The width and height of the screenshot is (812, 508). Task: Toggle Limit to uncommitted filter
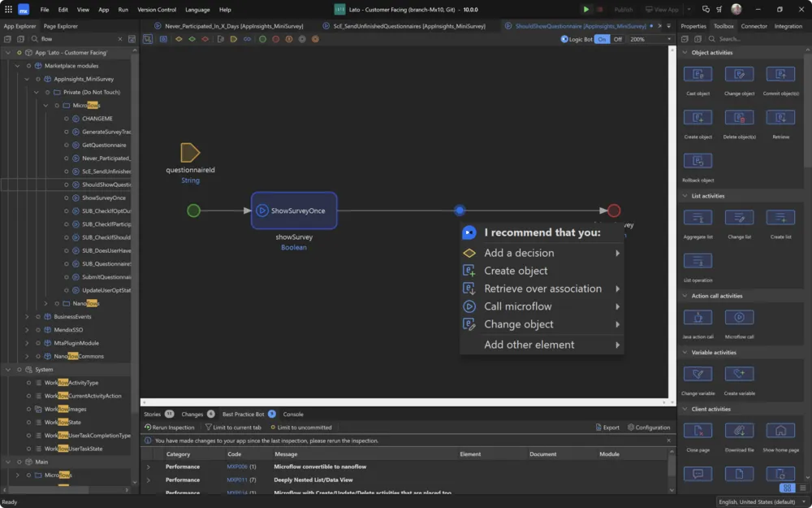point(301,428)
